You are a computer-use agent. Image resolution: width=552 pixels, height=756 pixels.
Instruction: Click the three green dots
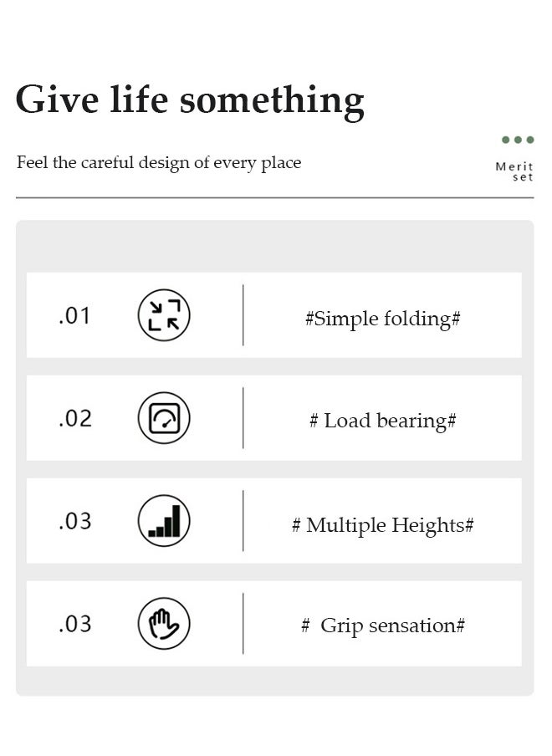tap(518, 140)
